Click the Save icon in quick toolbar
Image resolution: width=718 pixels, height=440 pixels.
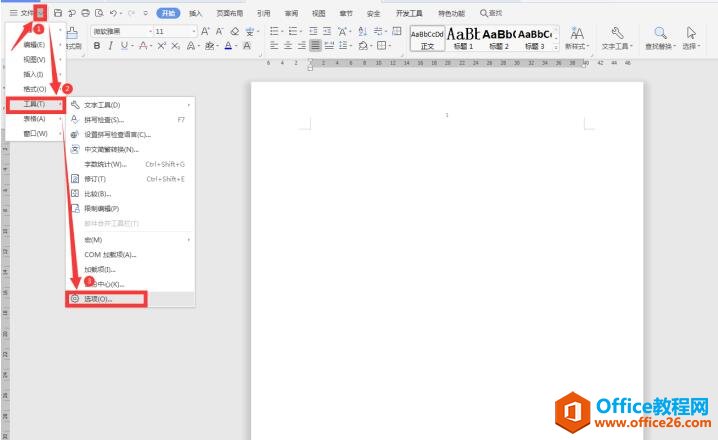coord(58,13)
